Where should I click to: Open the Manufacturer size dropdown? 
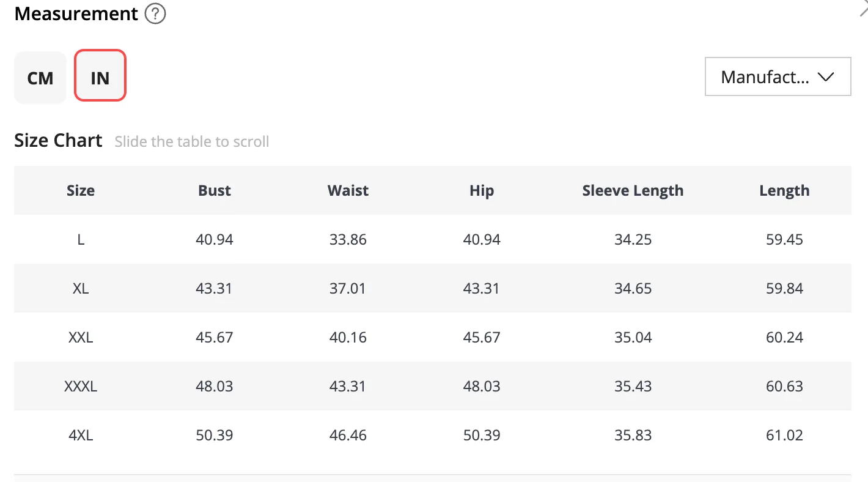click(778, 76)
